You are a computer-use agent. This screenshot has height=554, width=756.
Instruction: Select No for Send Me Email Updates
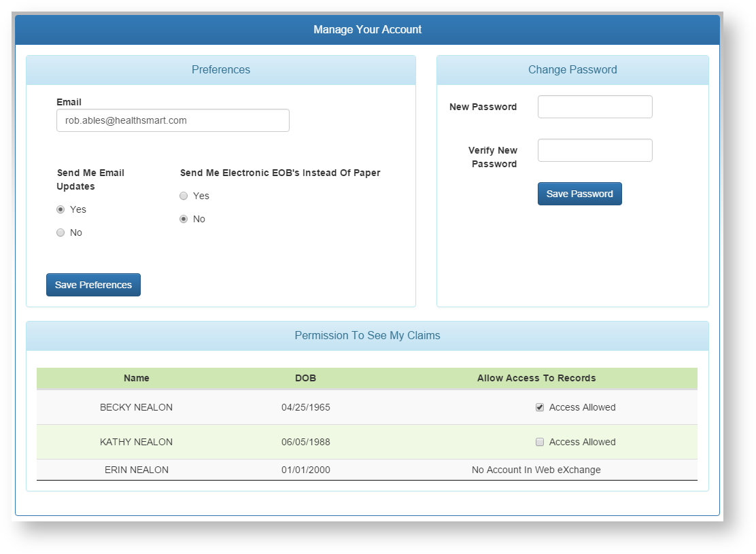pos(61,232)
